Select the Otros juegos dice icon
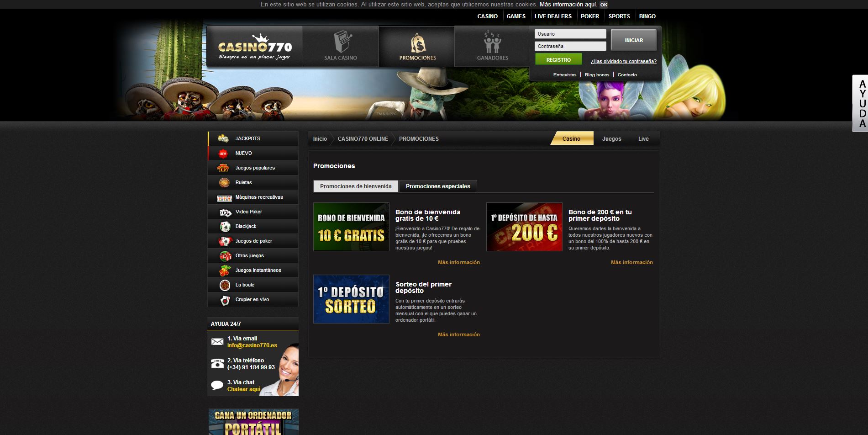This screenshot has width=868, height=435. click(225, 256)
